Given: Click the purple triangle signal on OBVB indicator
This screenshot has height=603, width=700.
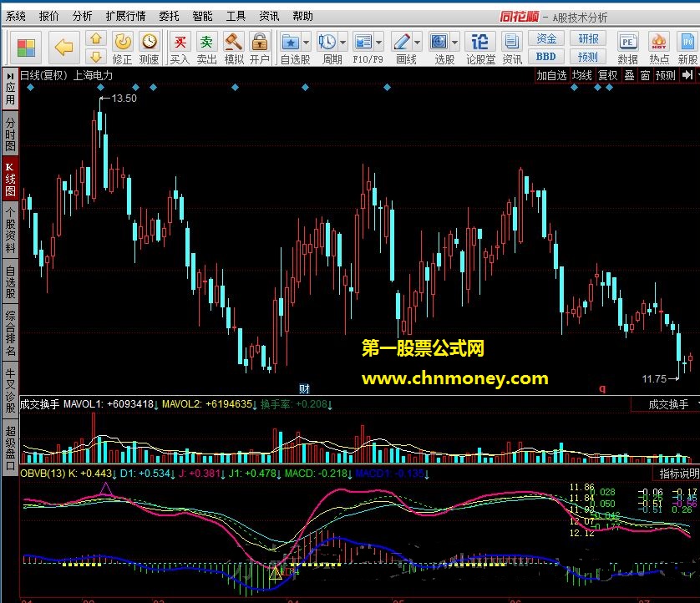Looking at the screenshot, I should tap(106, 489).
